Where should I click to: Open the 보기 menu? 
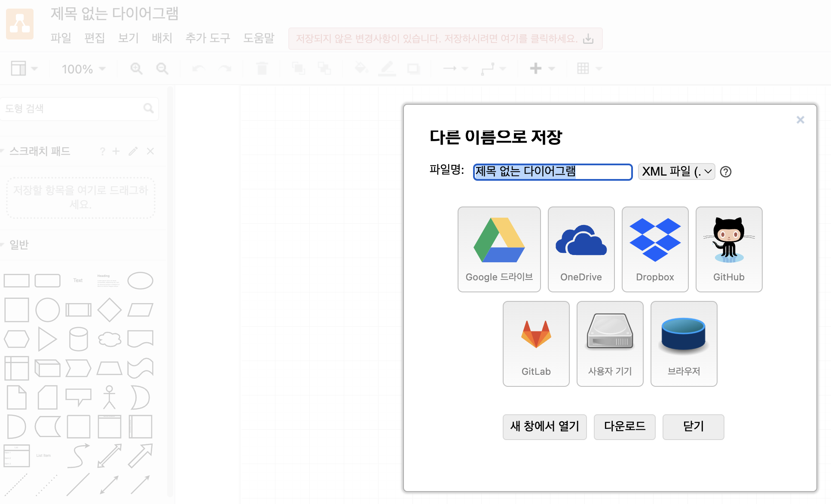coord(128,38)
